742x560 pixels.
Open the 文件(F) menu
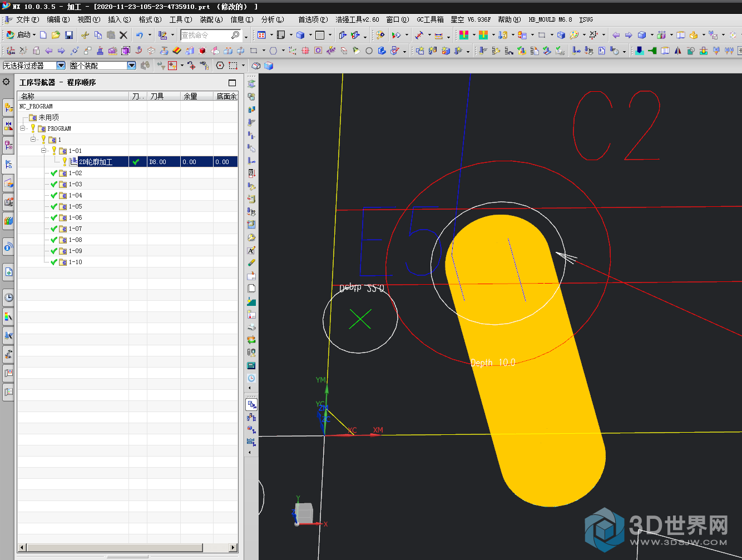[27, 19]
